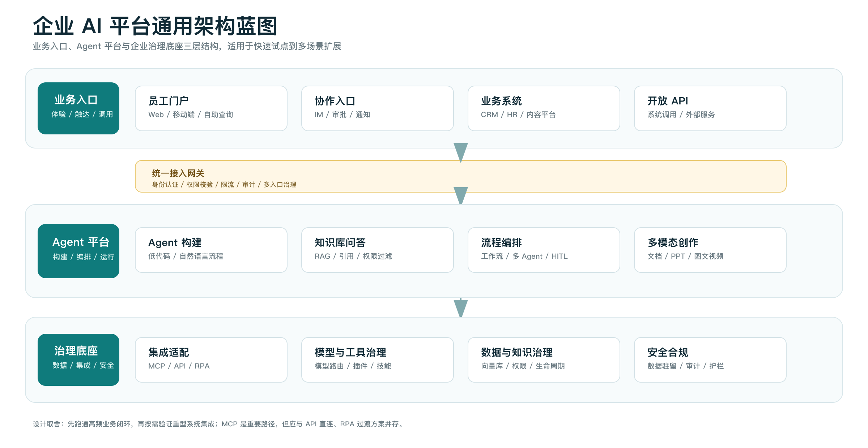Click the title 企业 AI 平台通用架构蓝图

155,26
